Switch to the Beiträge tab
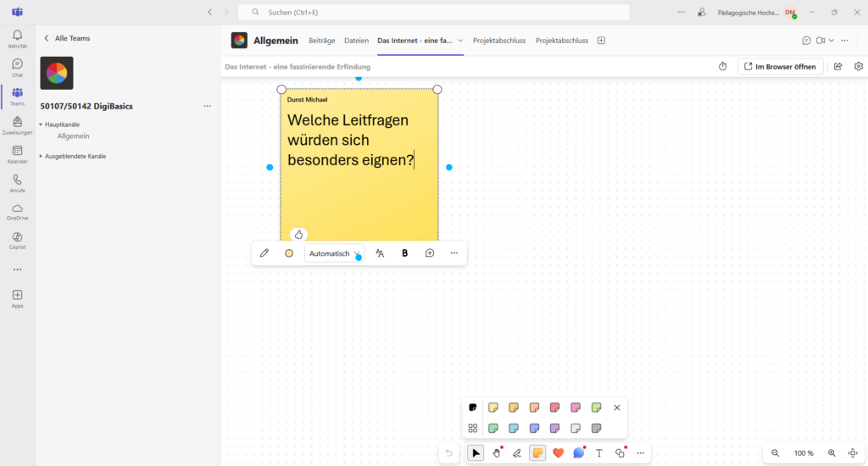Image resolution: width=868 pixels, height=466 pixels. pos(321,41)
